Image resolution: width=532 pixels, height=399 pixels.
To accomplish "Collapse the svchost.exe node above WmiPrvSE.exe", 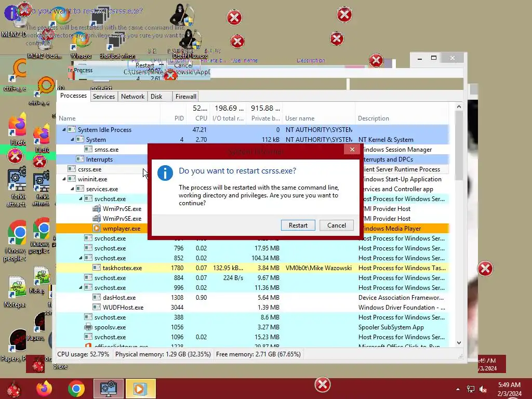I will [81, 199].
